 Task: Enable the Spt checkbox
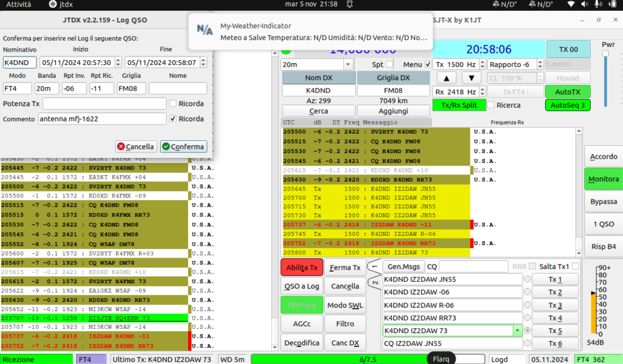(x=389, y=64)
